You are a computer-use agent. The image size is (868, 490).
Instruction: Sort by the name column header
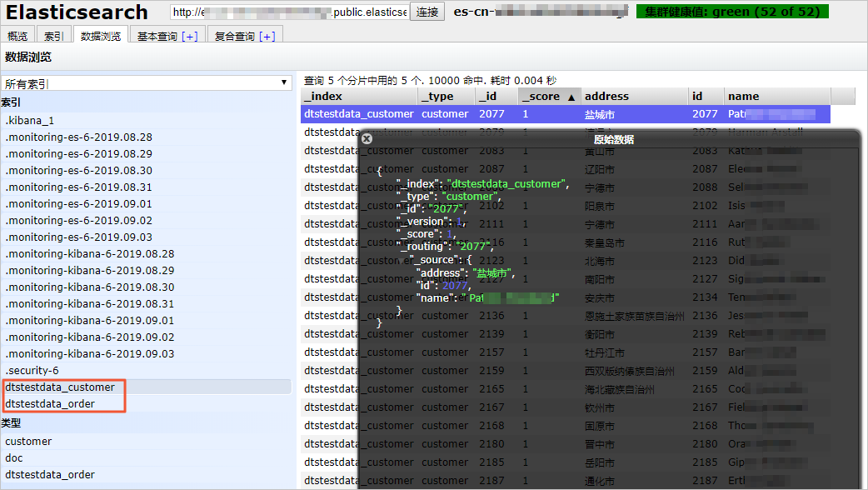pos(776,97)
